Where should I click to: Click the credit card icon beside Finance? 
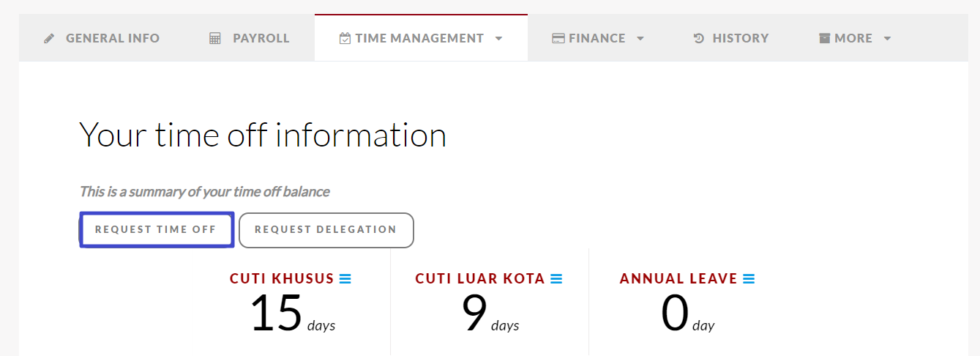(x=558, y=38)
